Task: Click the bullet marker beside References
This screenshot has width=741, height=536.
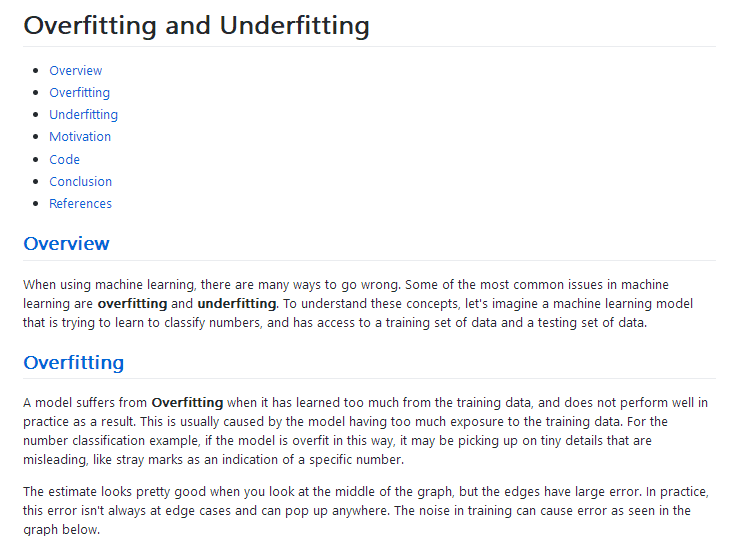Action: (x=37, y=204)
